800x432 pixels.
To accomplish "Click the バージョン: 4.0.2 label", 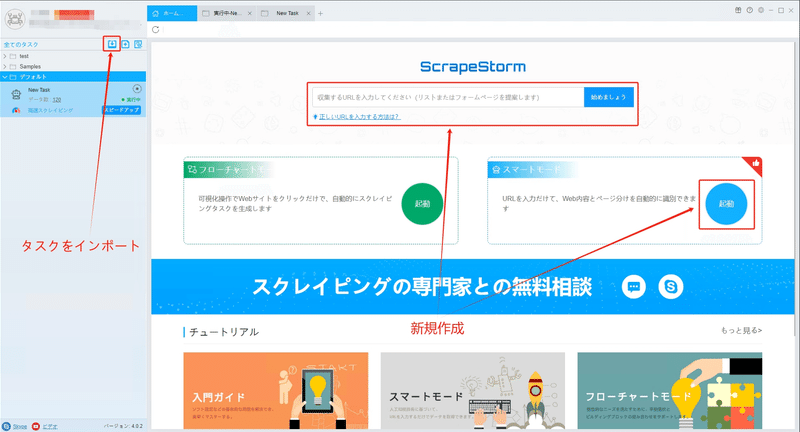I will pyautogui.click(x=123, y=426).
